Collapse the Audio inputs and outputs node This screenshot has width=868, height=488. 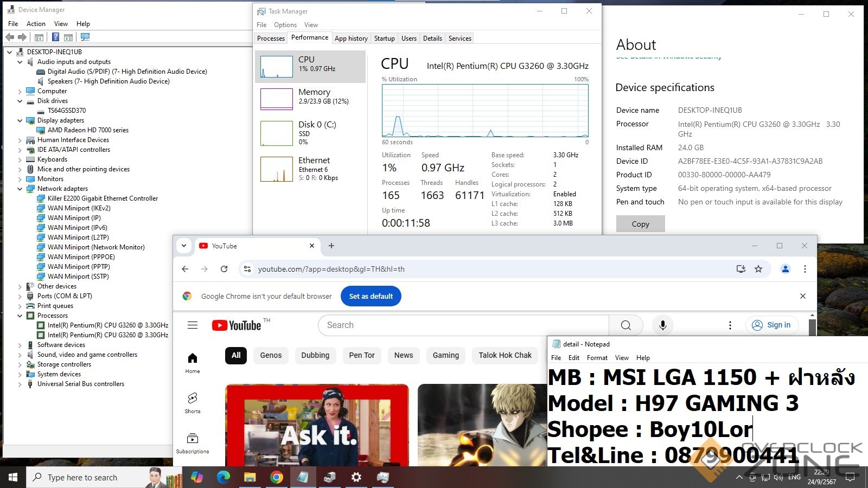[20, 62]
